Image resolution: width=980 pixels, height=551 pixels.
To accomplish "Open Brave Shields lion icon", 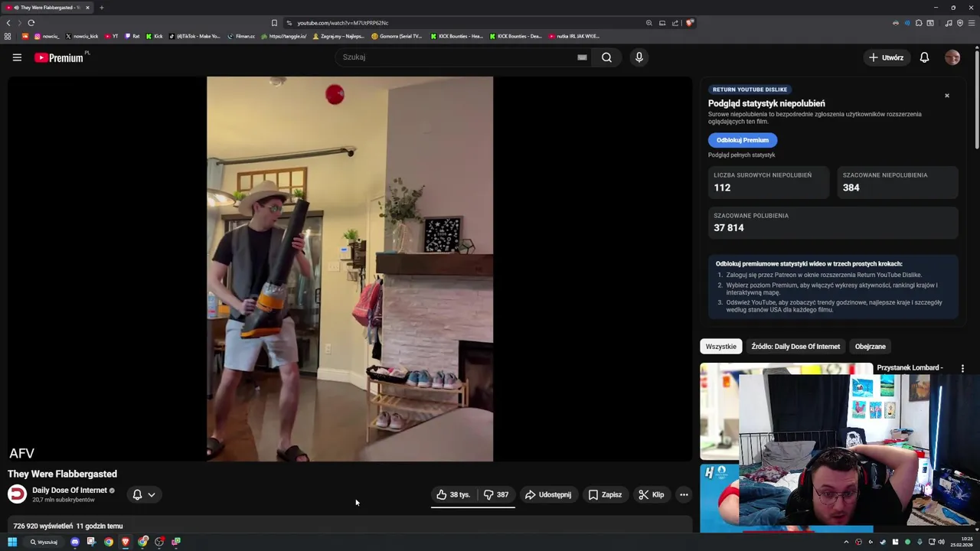I will coord(689,23).
